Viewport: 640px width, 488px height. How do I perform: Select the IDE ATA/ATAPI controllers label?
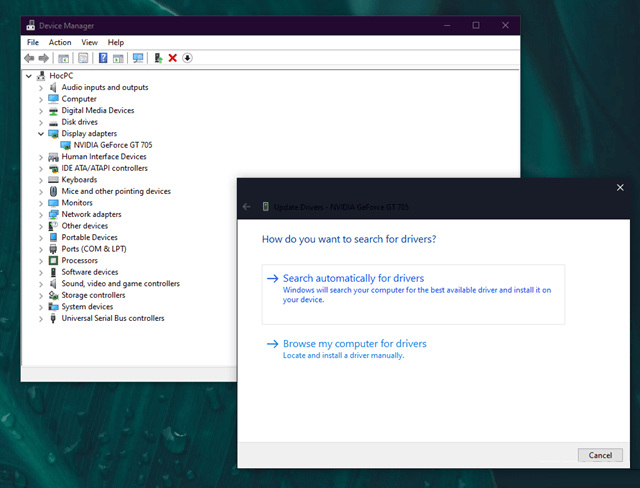(104, 168)
